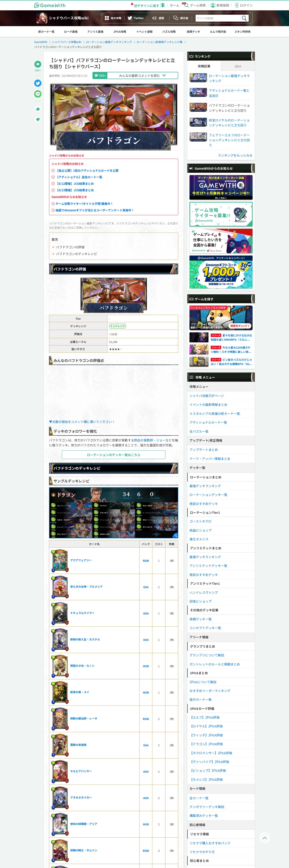Click the Amazonギフトコード 1,000円 banner
Image resolution: width=289 pixels, height=868 pixels.
[x=221, y=272]
